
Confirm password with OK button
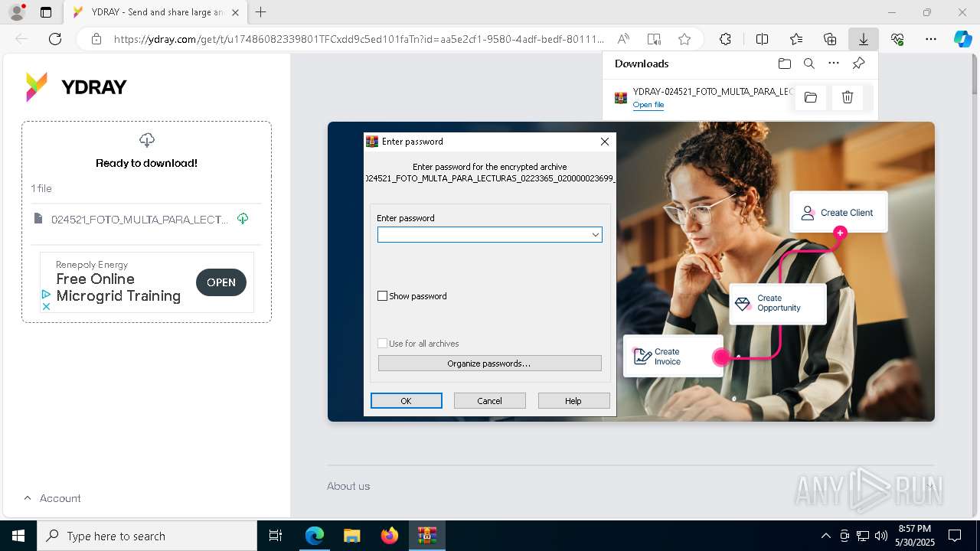click(406, 401)
